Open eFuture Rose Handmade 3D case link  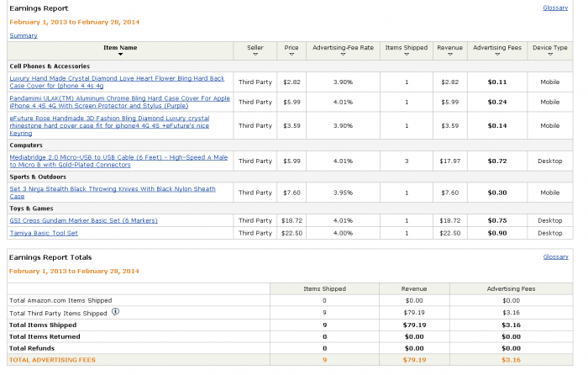coord(109,125)
